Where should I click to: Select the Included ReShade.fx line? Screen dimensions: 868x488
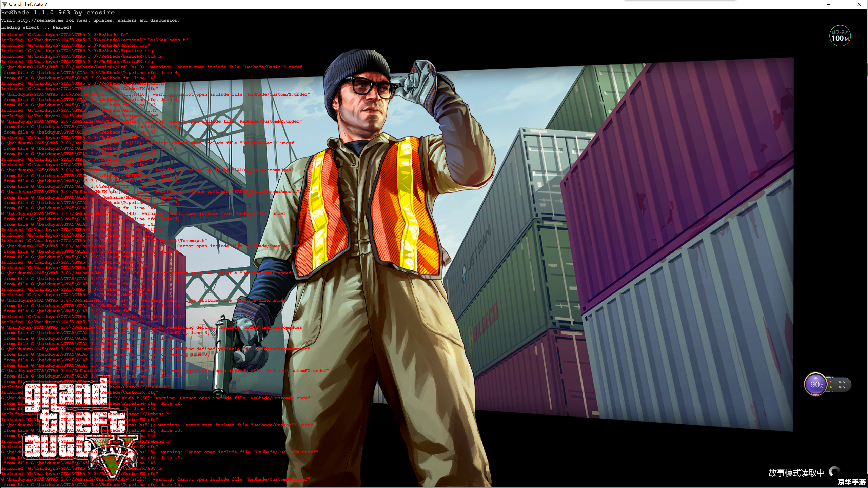(x=65, y=35)
